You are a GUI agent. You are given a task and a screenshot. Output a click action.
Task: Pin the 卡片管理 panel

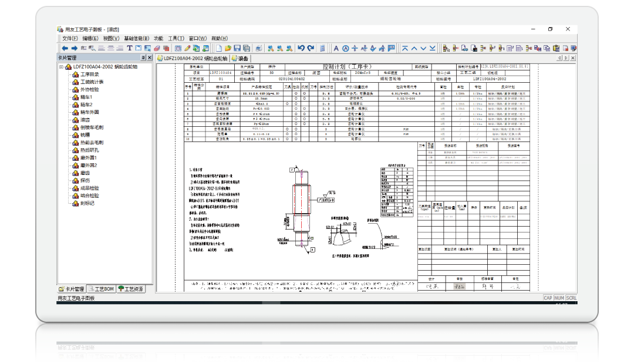[144, 58]
